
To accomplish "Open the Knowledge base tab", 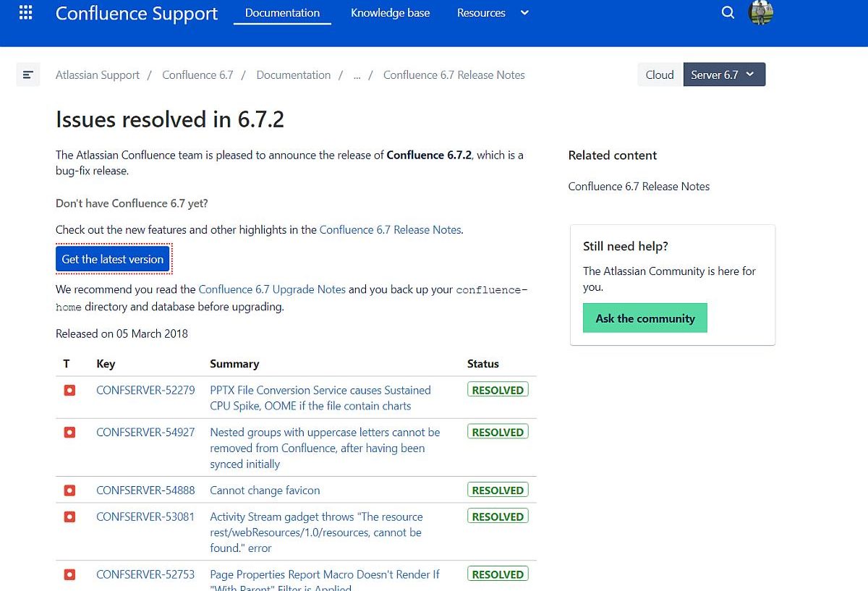I will pyautogui.click(x=390, y=13).
